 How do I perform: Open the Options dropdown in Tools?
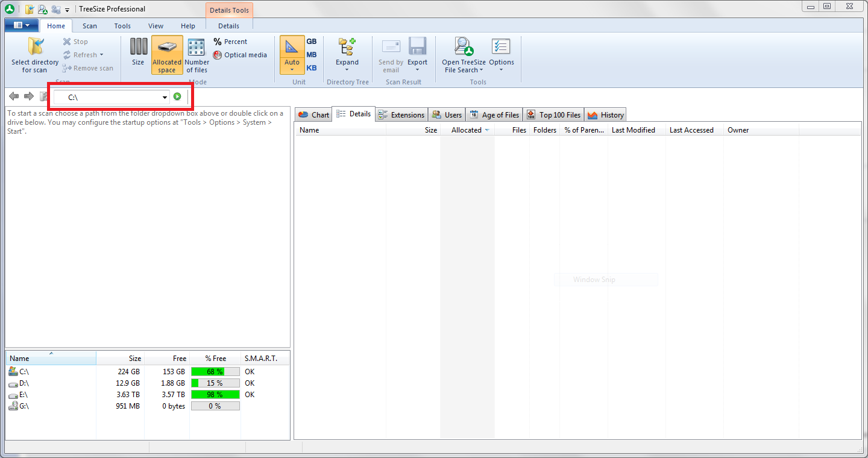tap(501, 54)
